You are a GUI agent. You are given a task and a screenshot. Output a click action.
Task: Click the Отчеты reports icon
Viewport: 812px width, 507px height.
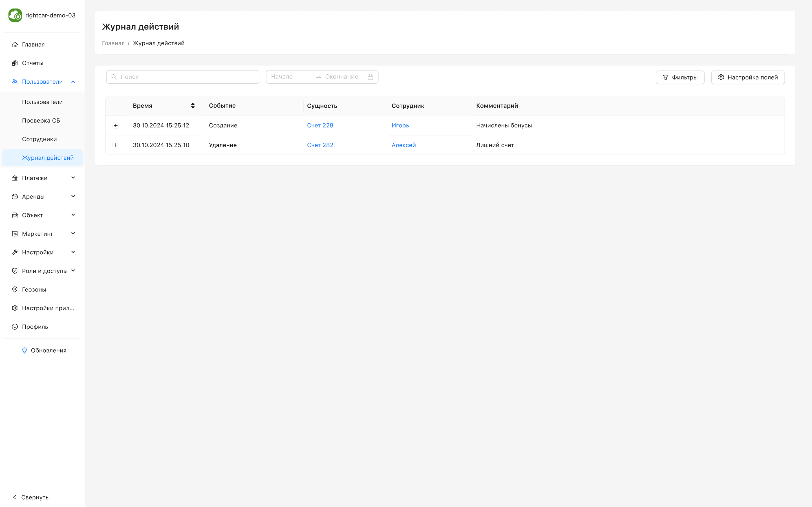tap(15, 63)
